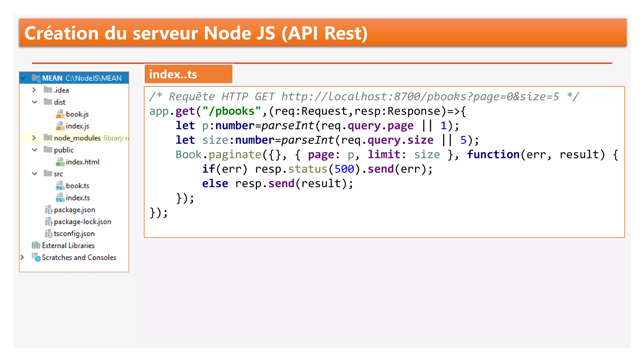Click the public folder icon
Image resolution: width=644 pixels, height=362 pixels.
(48, 149)
